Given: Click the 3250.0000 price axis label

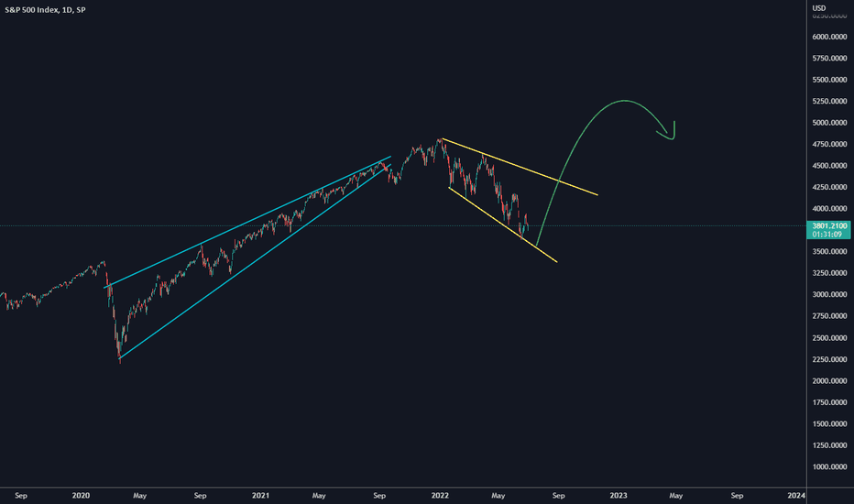Looking at the screenshot, I should pyautogui.click(x=829, y=273).
